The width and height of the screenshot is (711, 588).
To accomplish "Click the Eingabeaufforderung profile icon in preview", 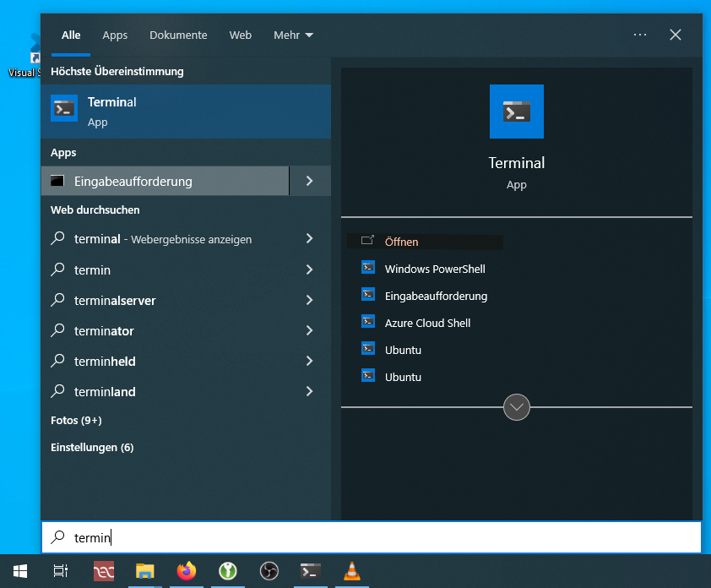I will (x=367, y=295).
